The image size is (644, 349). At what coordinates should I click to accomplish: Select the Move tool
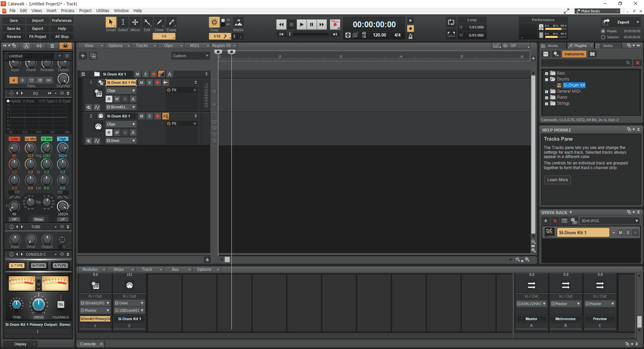(x=135, y=22)
